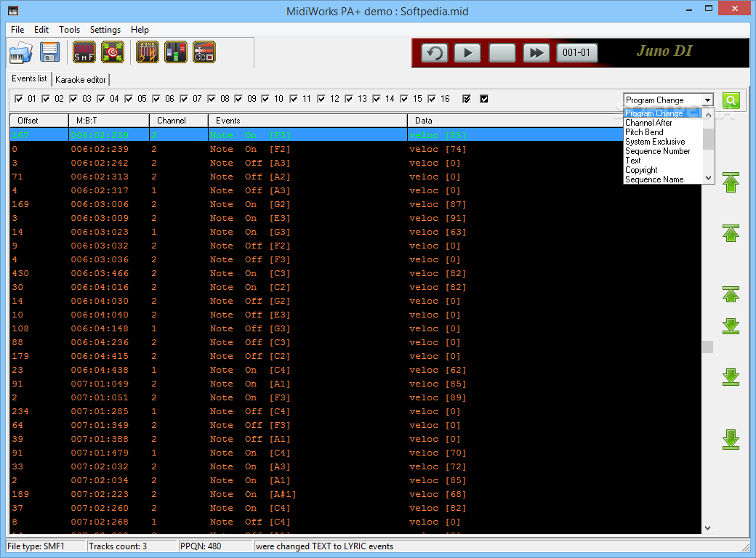Click the Juno DI device label
This screenshot has height=558, width=756.
point(664,51)
